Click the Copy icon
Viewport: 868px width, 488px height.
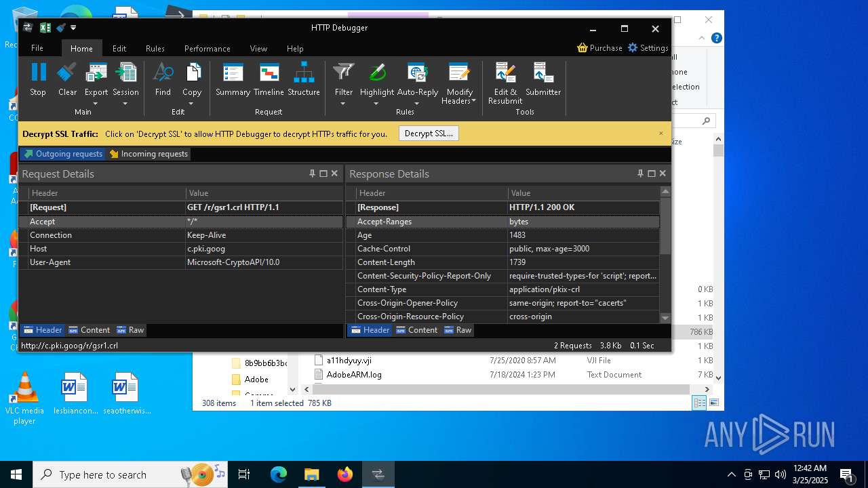point(192,73)
